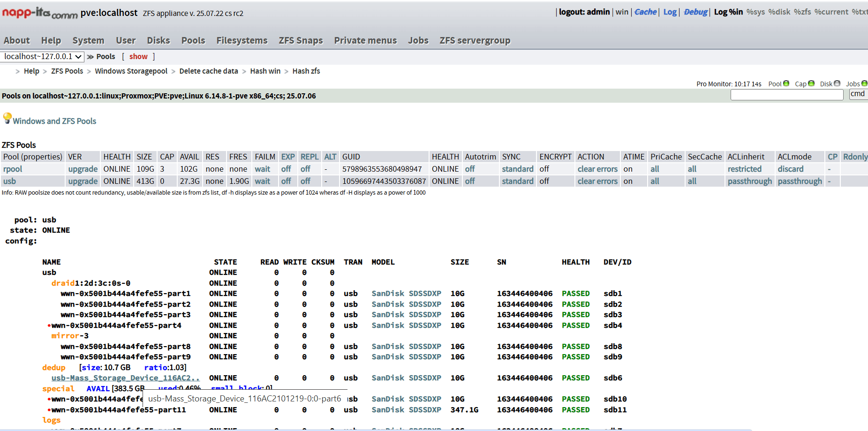Click clear errors for rpool
This screenshot has height=431, width=868.
click(597, 169)
